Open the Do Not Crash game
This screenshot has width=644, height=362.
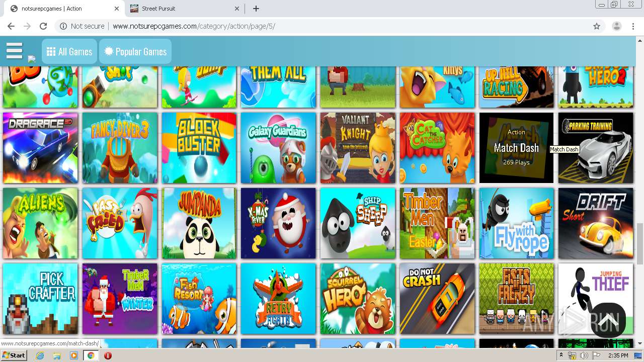click(x=437, y=299)
